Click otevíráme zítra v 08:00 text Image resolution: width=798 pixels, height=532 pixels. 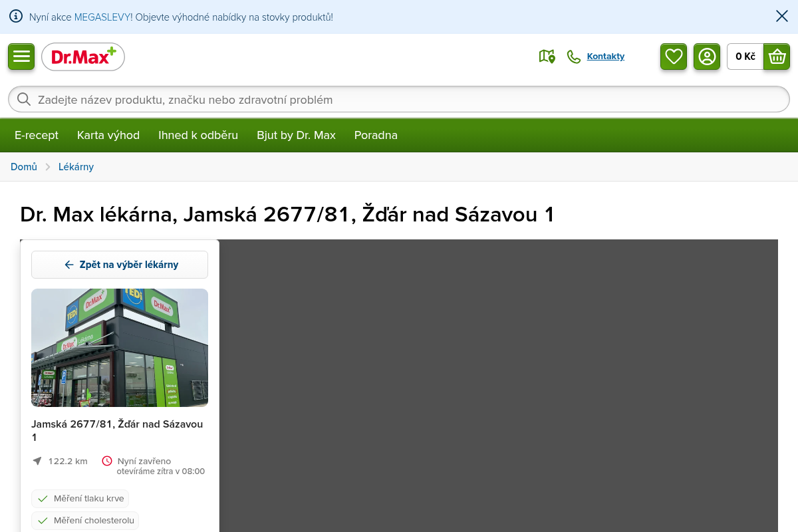point(161,471)
